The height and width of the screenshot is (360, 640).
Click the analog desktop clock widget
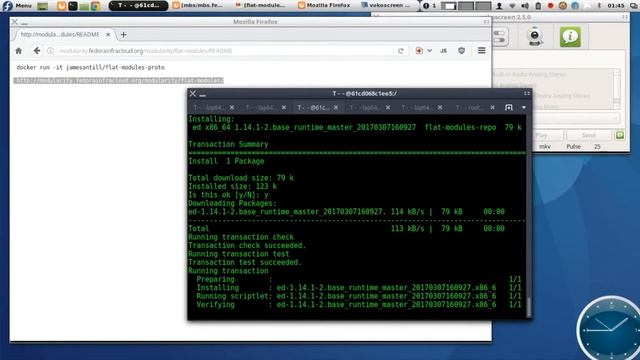tap(610, 328)
